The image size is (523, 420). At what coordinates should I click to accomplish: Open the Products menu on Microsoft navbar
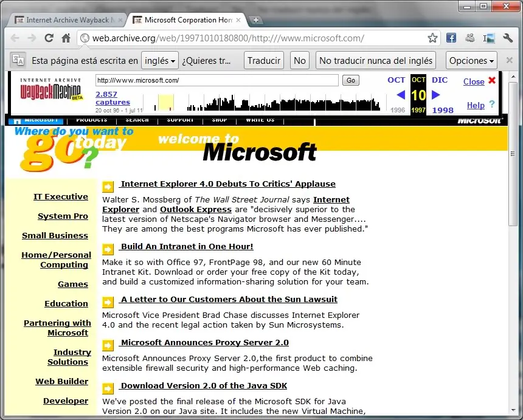(x=91, y=120)
